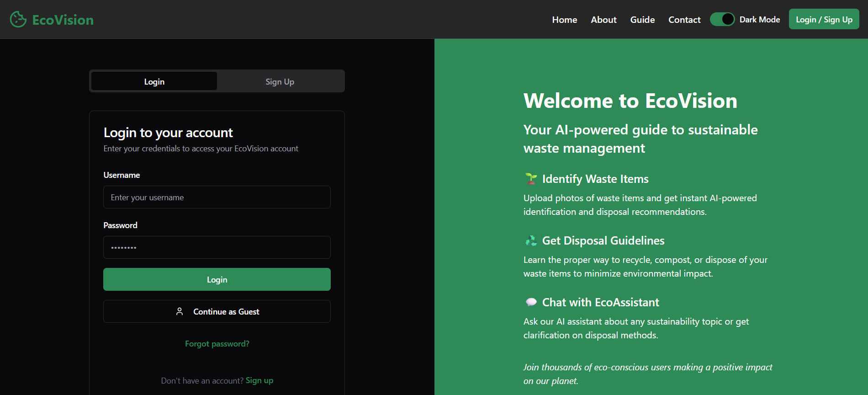
Task: Click 'Upload photos of waste items' description
Action: click(640, 205)
